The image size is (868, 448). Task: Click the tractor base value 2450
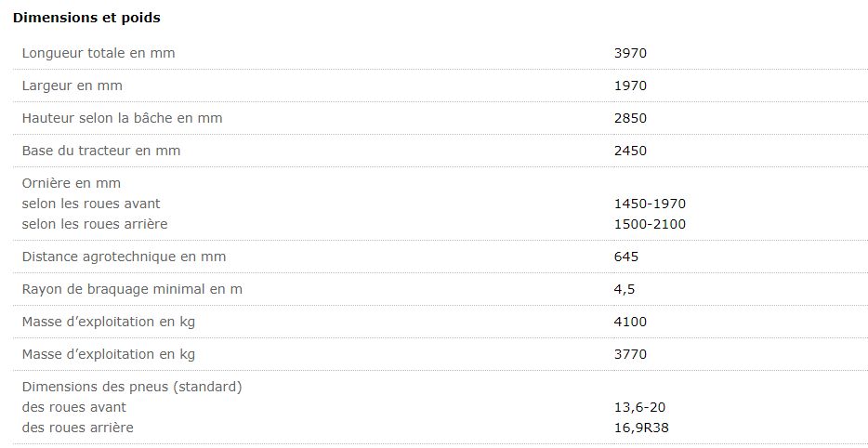[x=630, y=151]
